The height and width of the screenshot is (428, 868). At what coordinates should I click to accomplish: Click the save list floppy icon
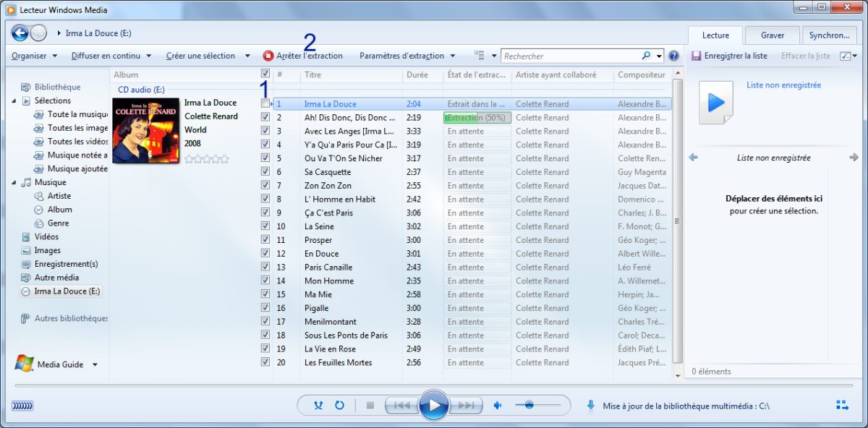[696, 56]
